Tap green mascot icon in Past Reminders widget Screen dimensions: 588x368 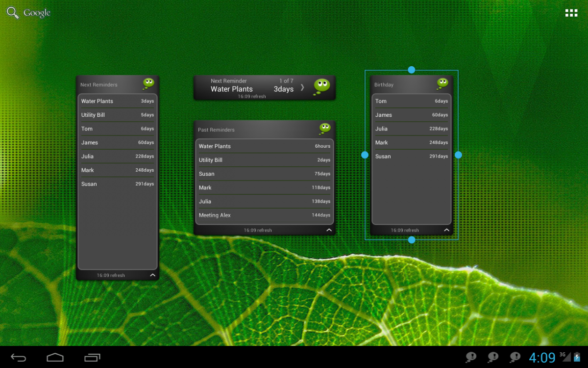(x=325, y=129)
